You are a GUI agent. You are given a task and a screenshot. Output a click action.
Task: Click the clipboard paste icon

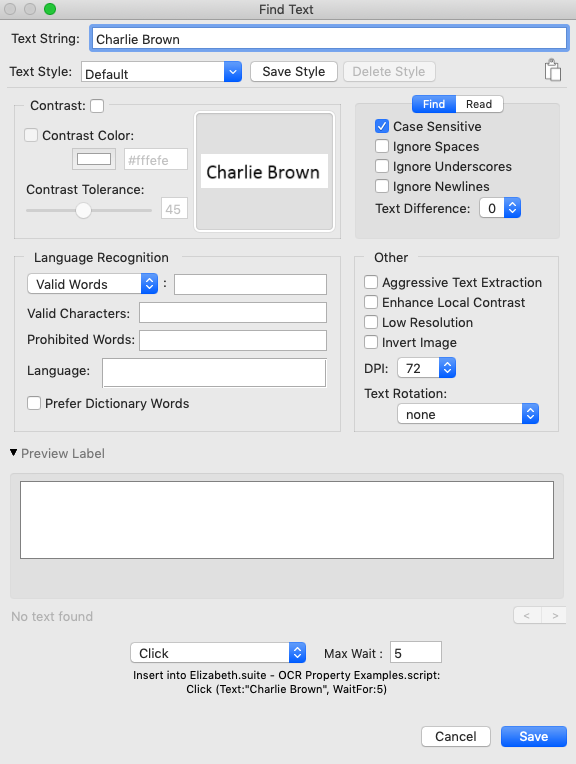pyautogui.click(x=553, y=70)
